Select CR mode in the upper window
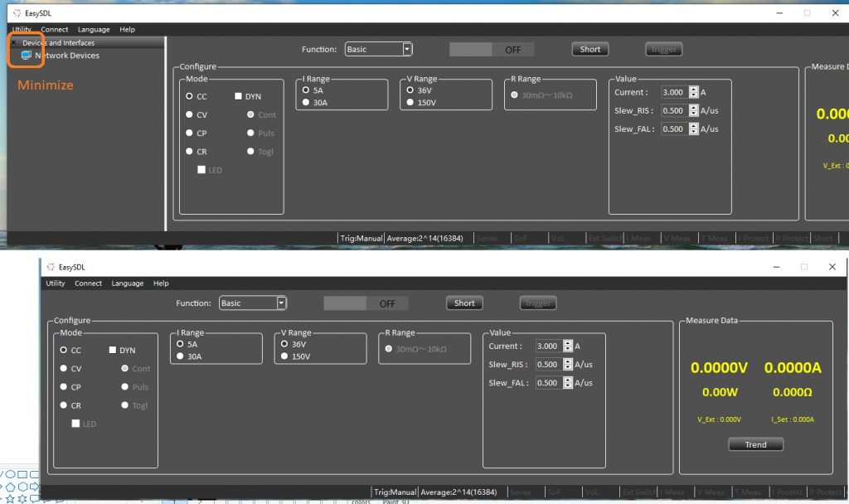The image size is (849, 504). pos(190,152)
